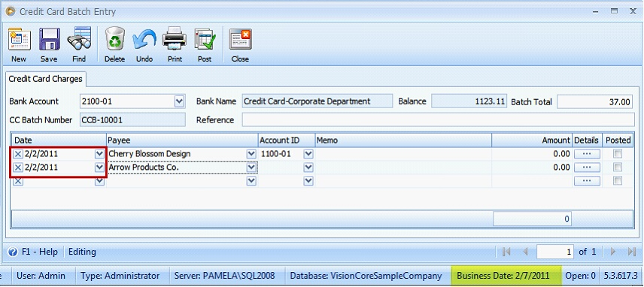Click the Account ID column header
This screenshot has width=644, height=287.
point(287,140)
